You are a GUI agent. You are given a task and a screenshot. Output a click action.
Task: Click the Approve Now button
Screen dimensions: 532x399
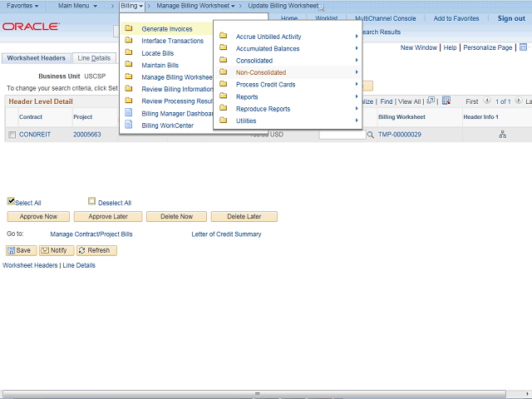point(38,216)
